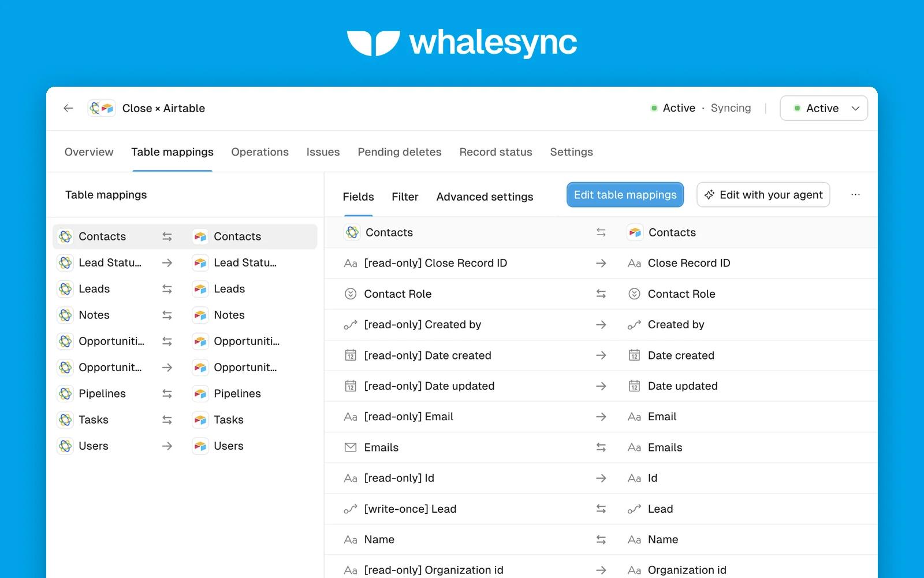The image size is (924, 578).
Task: Click the [read-only] Organization id field
Action: [434, 570]
